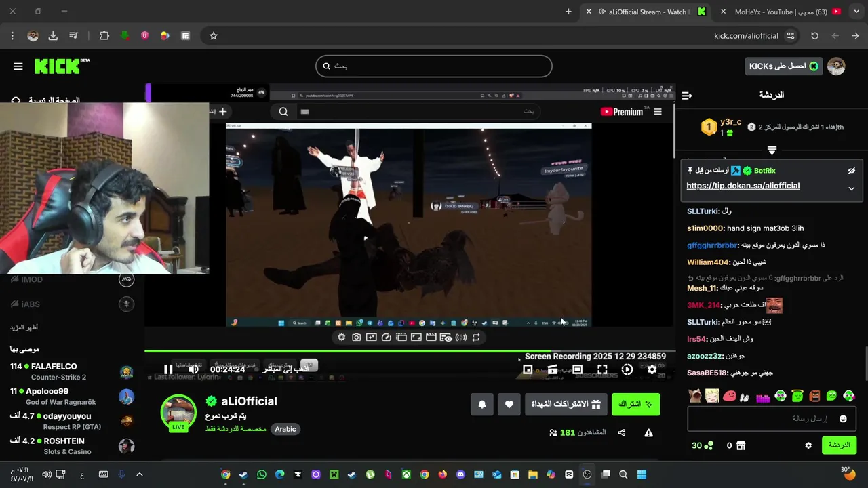Enter fullscreen mode
The height and width of the screenshot is (488, 868).
pyautogui.click(x=602, y=369)
